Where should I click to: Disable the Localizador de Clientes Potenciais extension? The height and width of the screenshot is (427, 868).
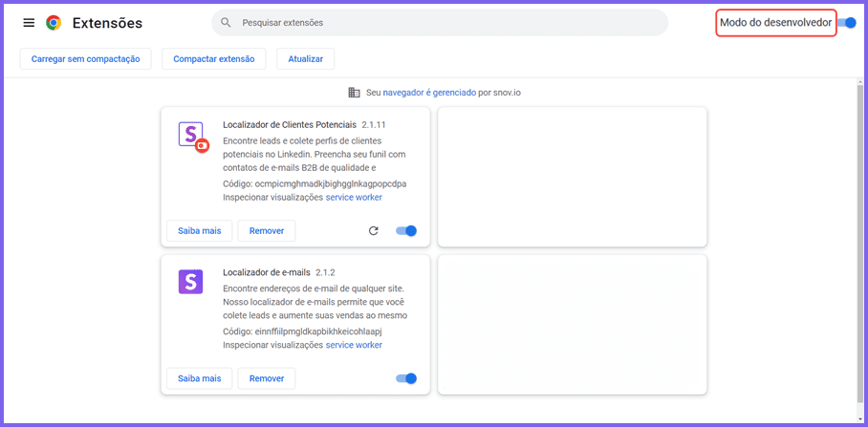click(406, 230)
